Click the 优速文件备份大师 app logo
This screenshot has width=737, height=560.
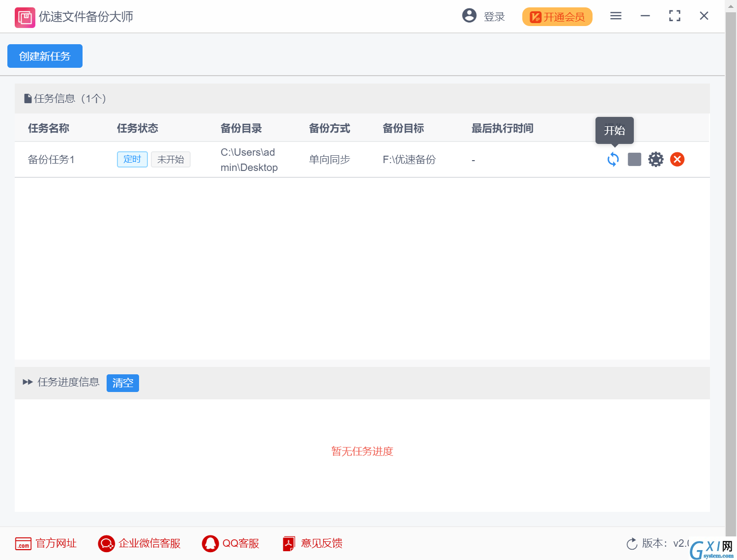25,18
